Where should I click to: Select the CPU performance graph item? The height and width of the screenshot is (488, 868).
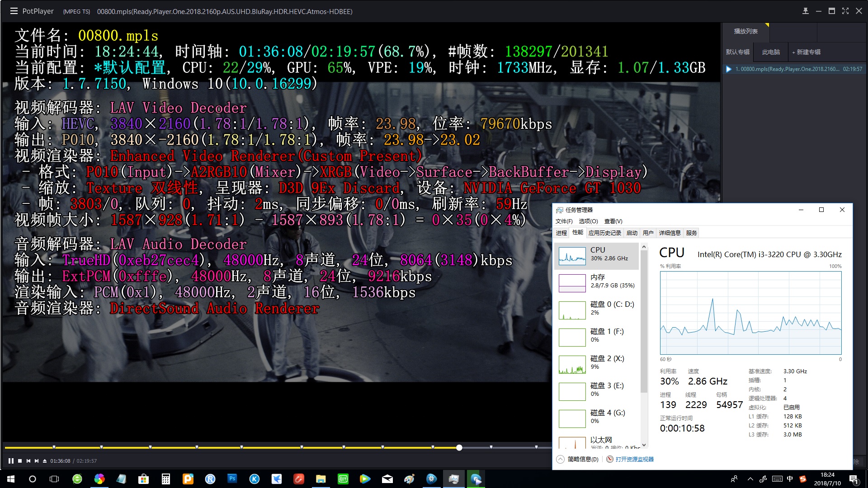click(x=597, y=256)
